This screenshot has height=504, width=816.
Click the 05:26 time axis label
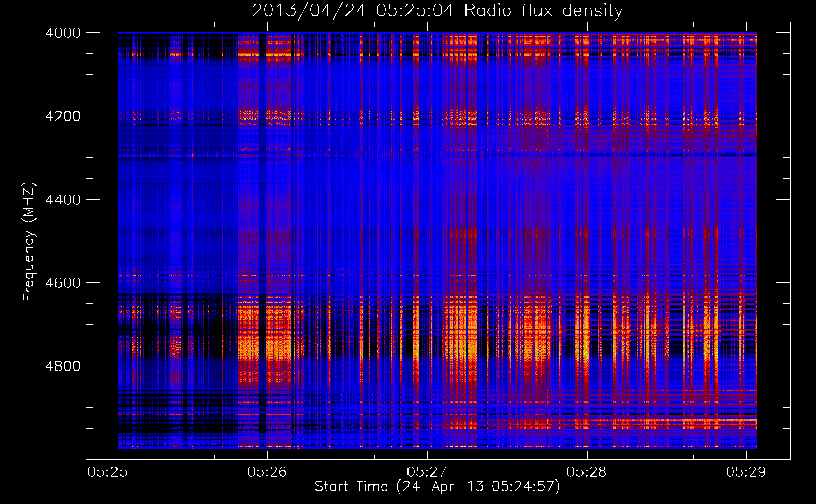point(267,472)
